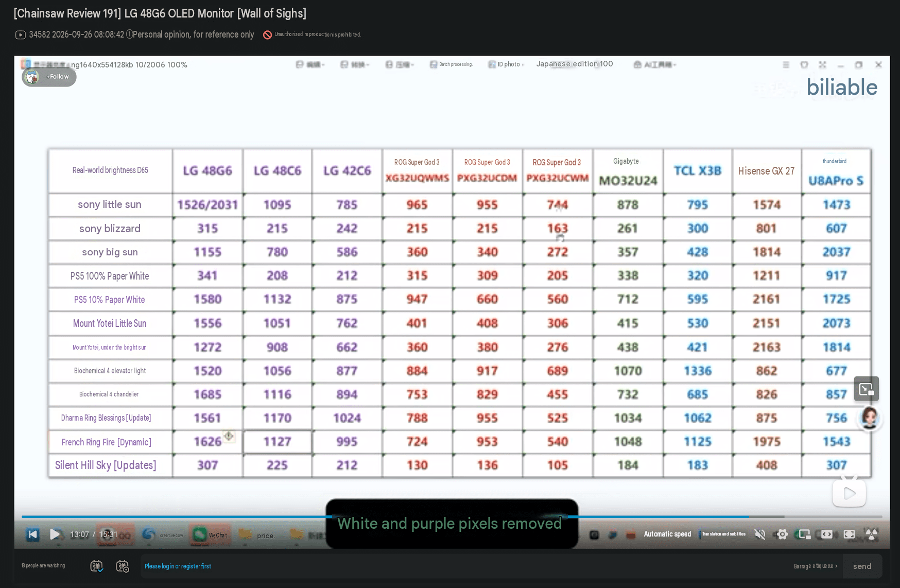Switch to wide-screen theater mode
This screenshot has height=588, width=900.
pos(827,534)
